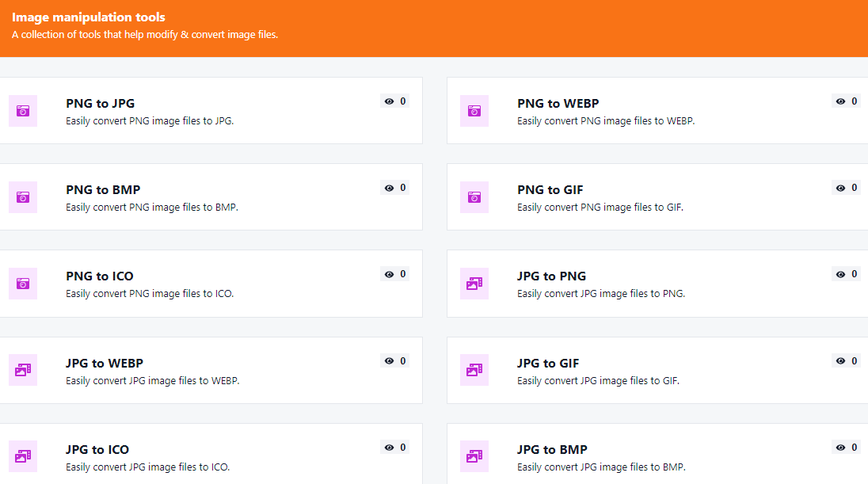The width and height of the screenshot is (868, 484).
Task: Click the JPG to BMP tool icon
Action: pyautogui.click(x=474, y=456)
